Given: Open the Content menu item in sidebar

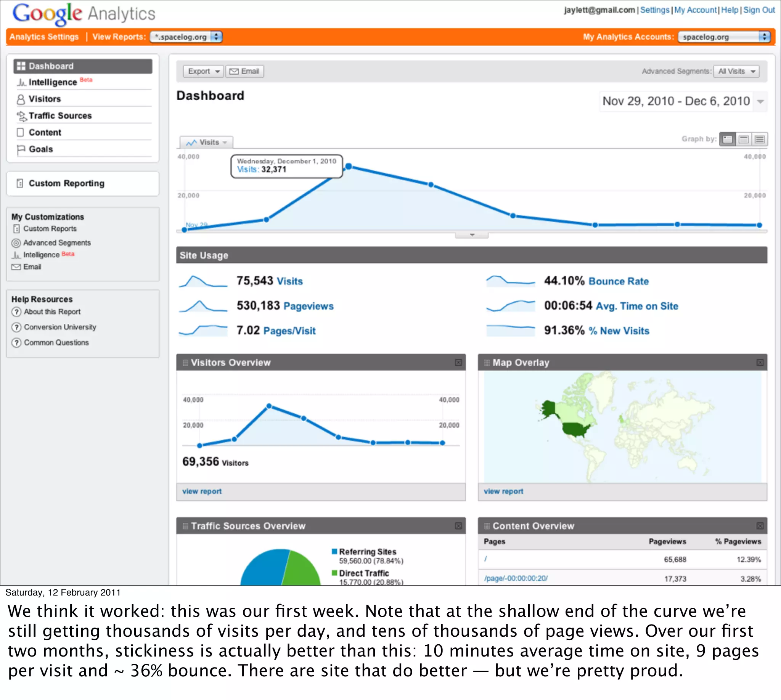Looking at the screenshot, I should (45, 133).
